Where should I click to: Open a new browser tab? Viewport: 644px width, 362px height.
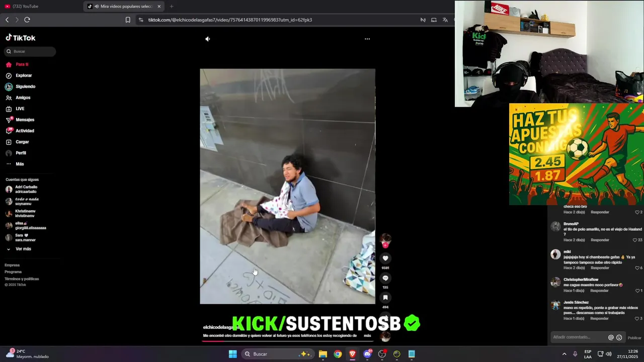172,7
